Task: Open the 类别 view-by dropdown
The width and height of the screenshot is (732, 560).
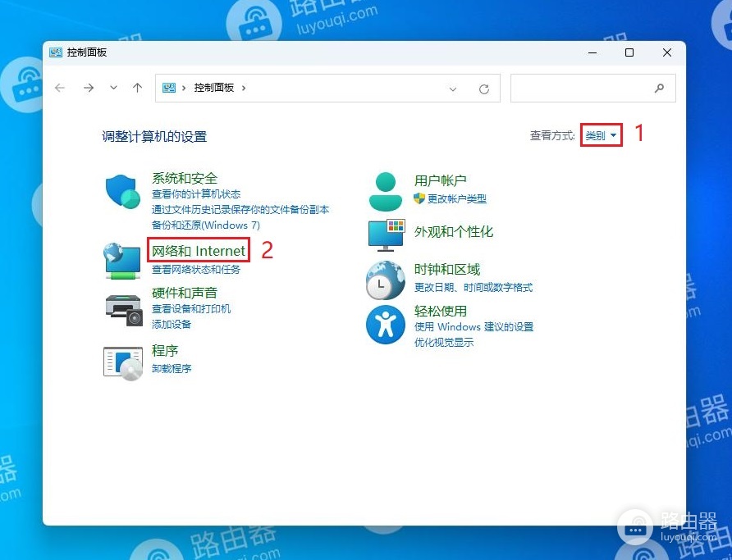Action: [602, 135]
